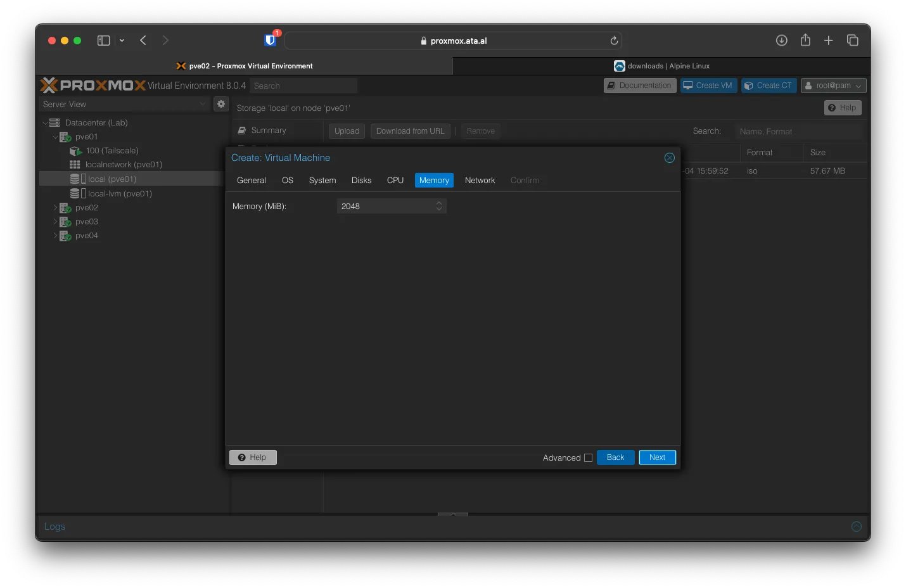Click the Upload button
Image resolution: width=906 pixels, height=588 pixels.
click(x=347, y=131)
